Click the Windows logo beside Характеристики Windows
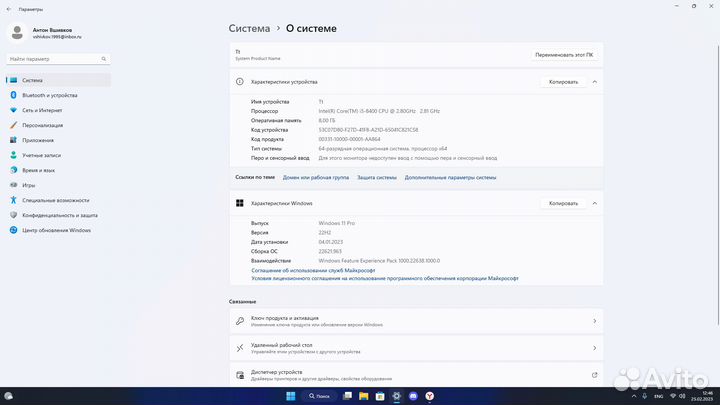The width and height of the screenshot is (720, 405). (240, 203)
